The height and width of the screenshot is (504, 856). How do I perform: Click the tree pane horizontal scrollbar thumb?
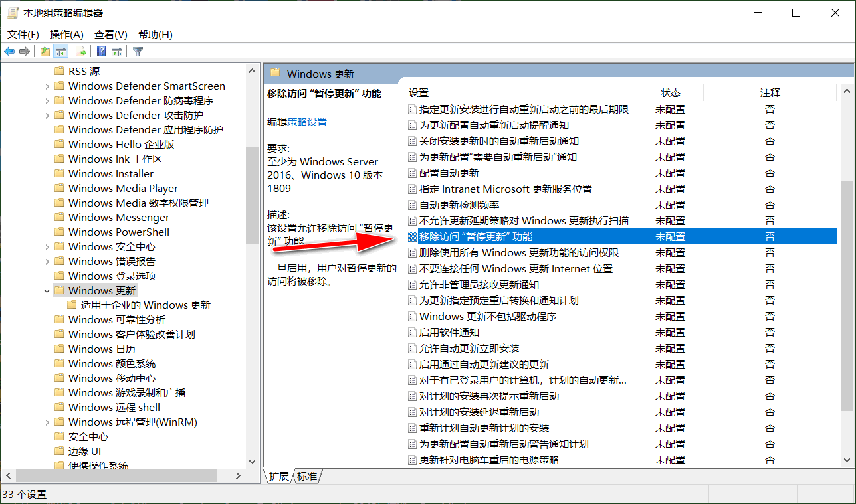tap(116, 475)
